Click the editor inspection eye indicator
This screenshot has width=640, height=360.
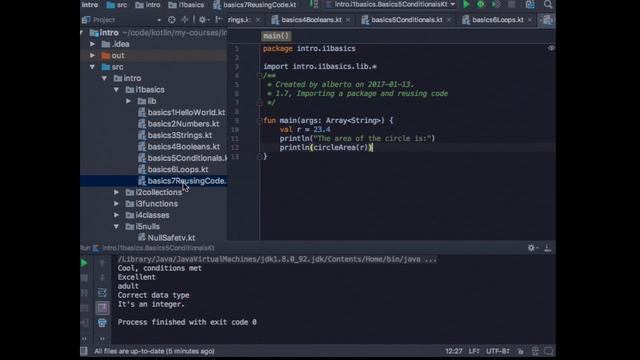click(551, 48)
